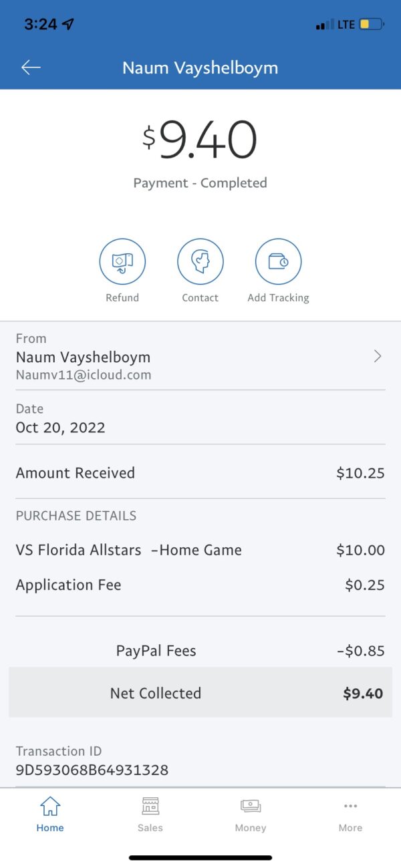401x868 pixels.
Task: Go to the Home tab icon
Action: click(50, 806)
